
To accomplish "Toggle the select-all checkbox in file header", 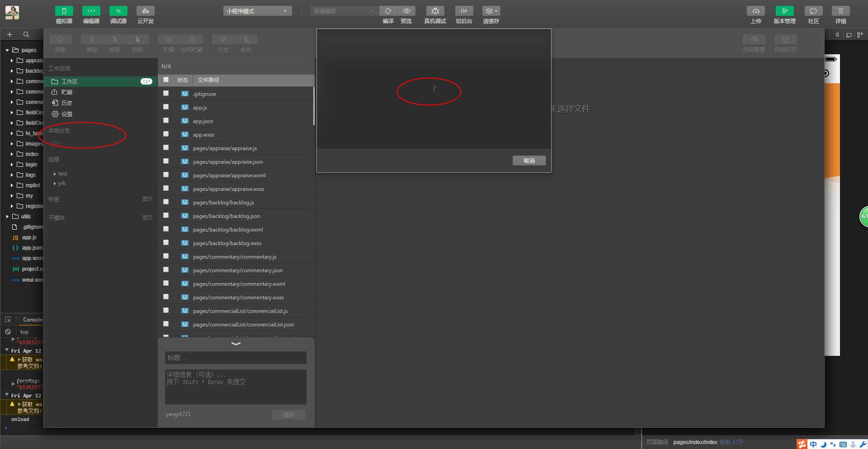I will click(x=166, y=80).
